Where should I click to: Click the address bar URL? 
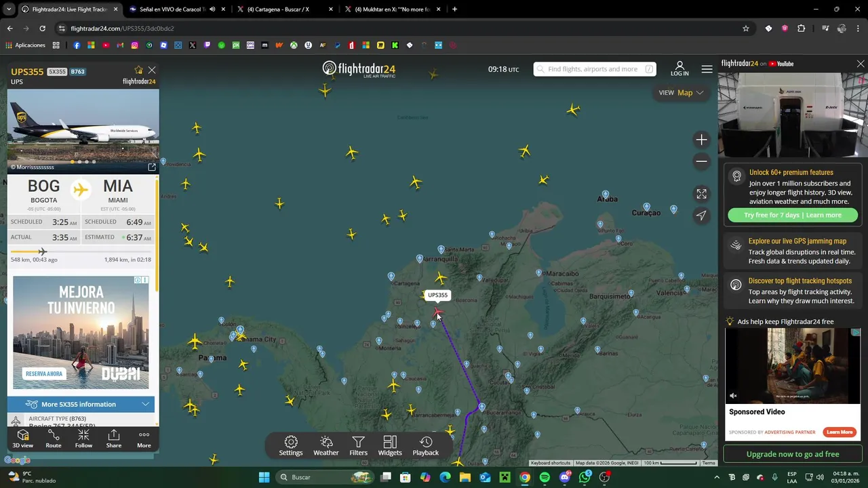click(122, 28)
